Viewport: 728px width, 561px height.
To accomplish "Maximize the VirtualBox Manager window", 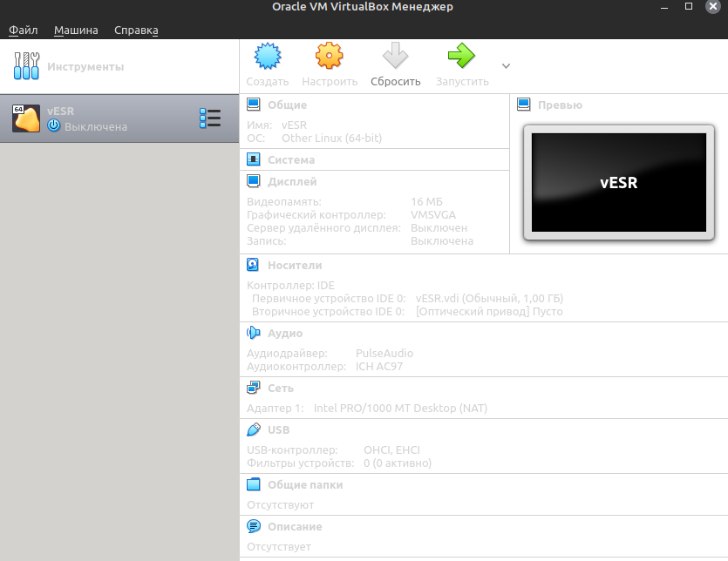I will coord(689,6).
